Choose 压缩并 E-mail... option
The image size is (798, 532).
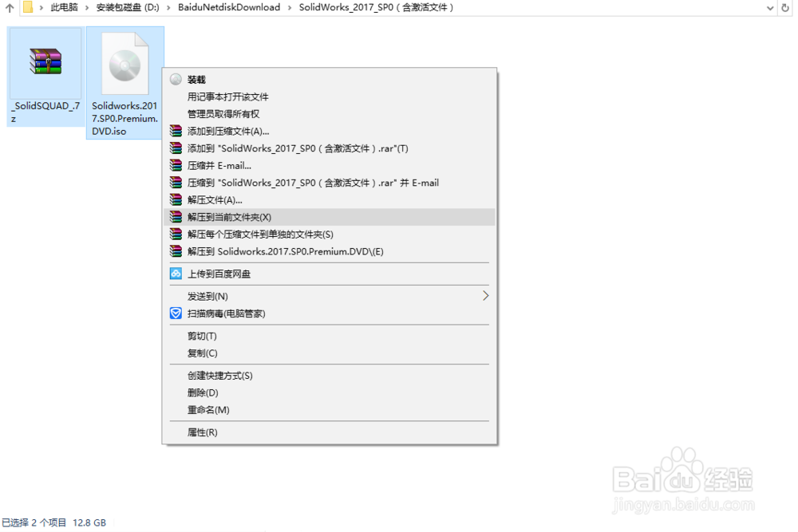tap(330, 165)
